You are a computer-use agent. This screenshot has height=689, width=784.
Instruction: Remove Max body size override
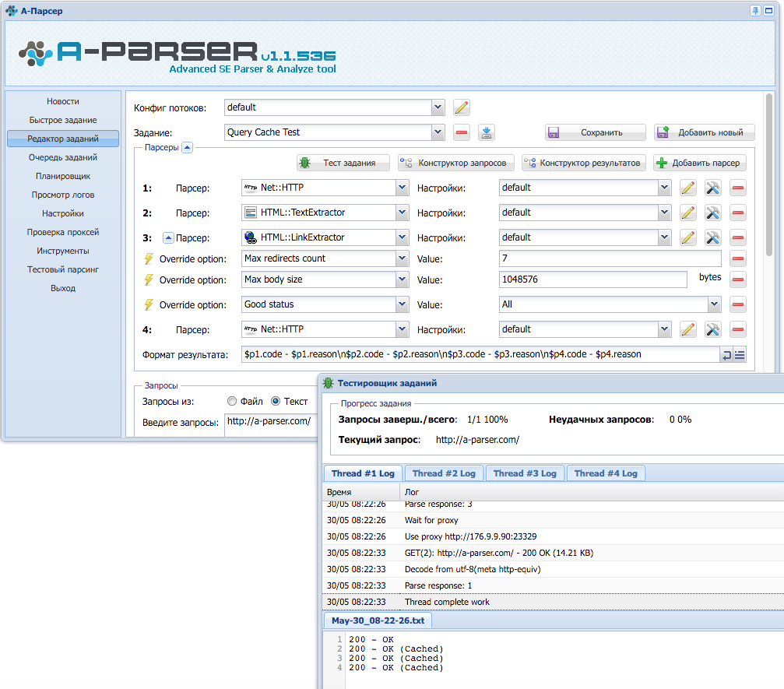coord(737,279)
